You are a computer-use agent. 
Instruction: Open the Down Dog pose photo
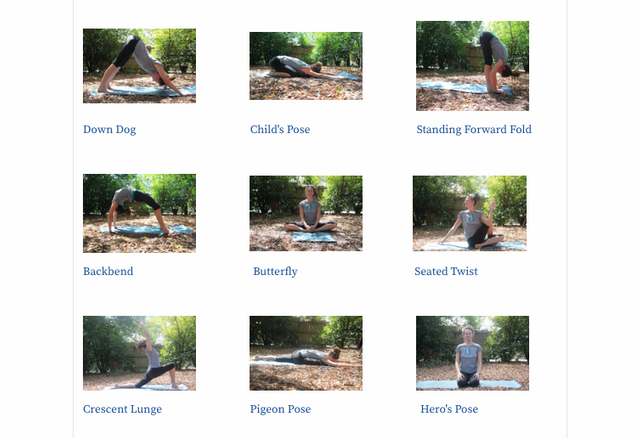[139, 66]
